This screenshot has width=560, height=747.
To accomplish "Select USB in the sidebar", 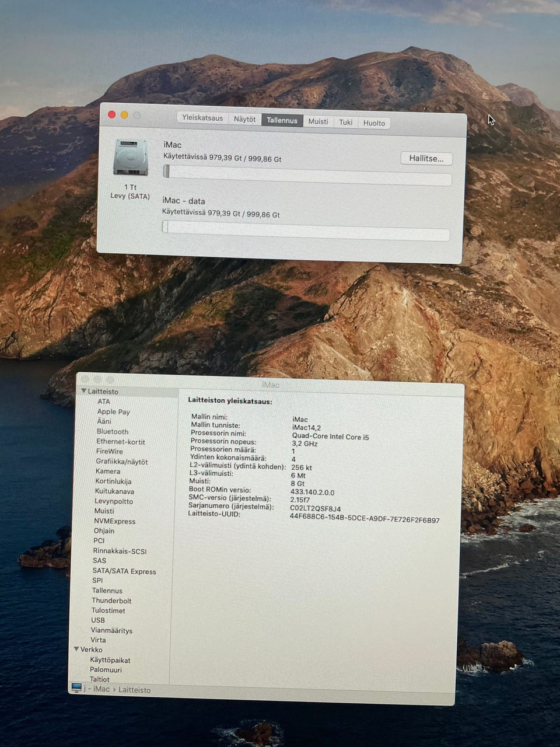I will 98,620.
